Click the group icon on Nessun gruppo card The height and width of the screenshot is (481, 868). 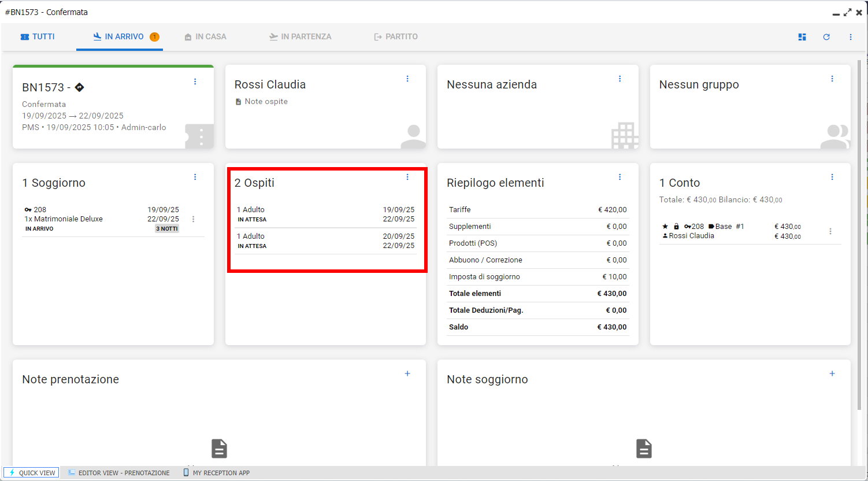click(836, 136)
